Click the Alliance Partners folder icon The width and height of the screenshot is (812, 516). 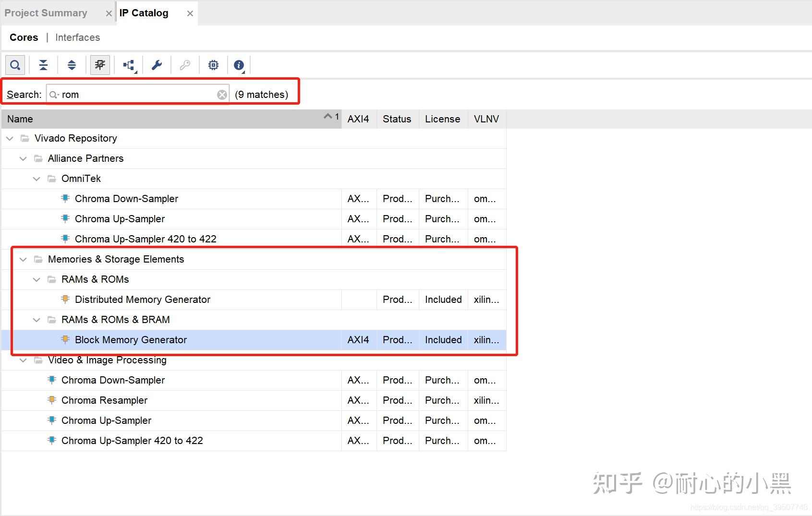(x=38, y=158)
